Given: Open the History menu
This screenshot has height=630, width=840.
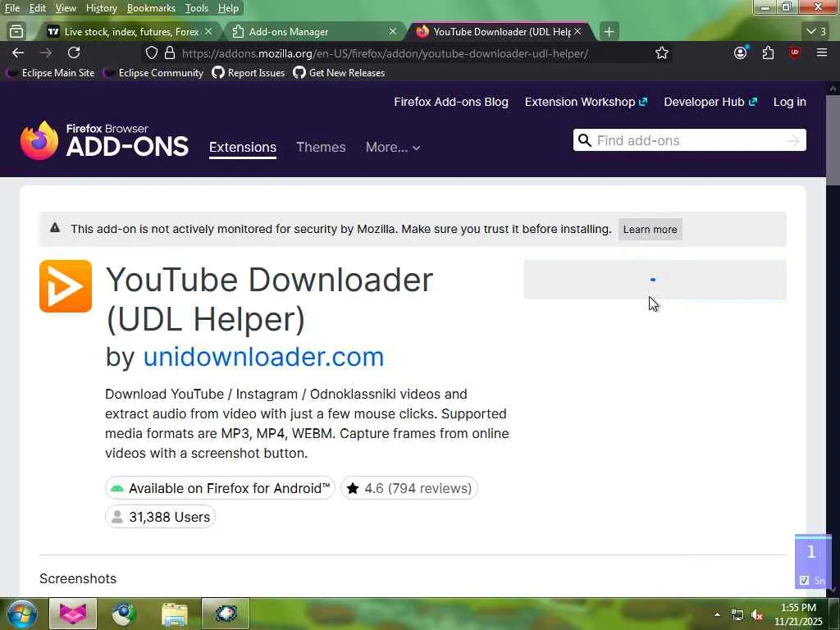Looking at the screenshot, I should coord(101,8).
